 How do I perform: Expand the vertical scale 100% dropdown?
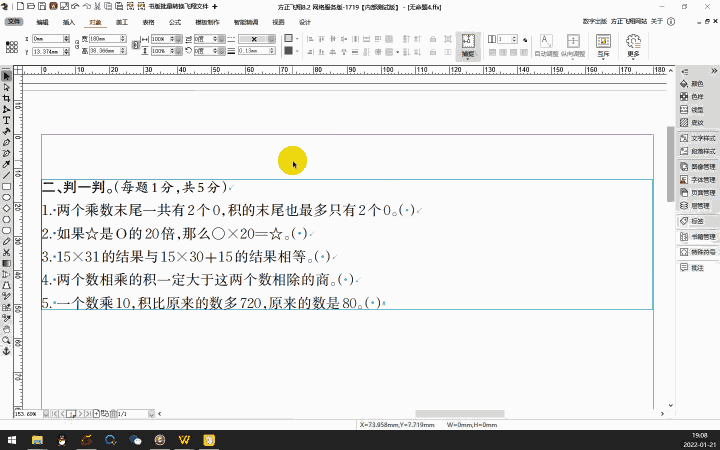pos(179,51)
